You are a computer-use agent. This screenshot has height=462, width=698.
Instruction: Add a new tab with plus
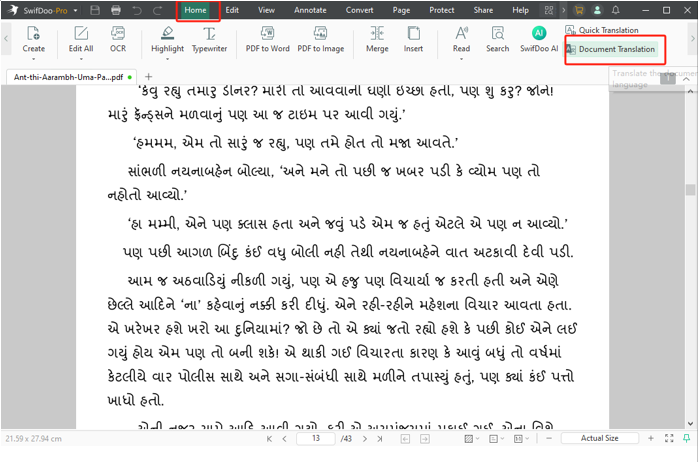pos(149,77)
